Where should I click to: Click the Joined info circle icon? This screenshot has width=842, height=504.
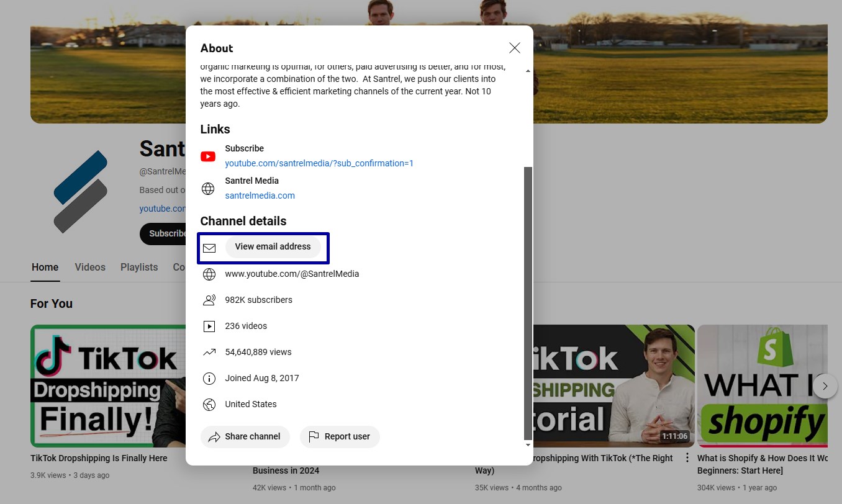coord(209,378)
